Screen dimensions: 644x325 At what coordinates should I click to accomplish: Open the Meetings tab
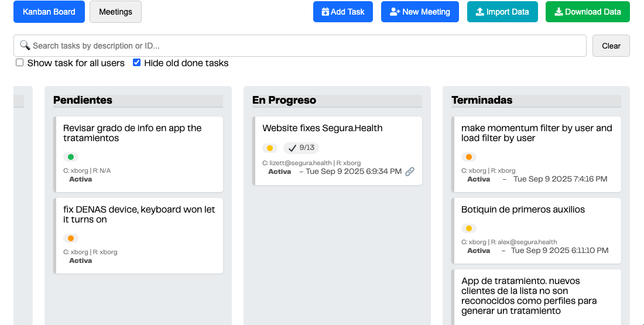click(115, 12)
